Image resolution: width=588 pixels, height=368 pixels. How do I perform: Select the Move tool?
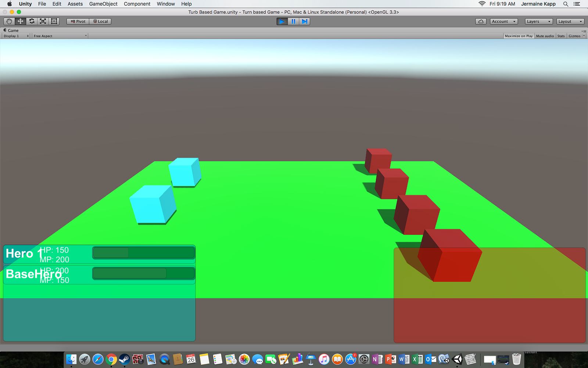click(x=21, y=21)
